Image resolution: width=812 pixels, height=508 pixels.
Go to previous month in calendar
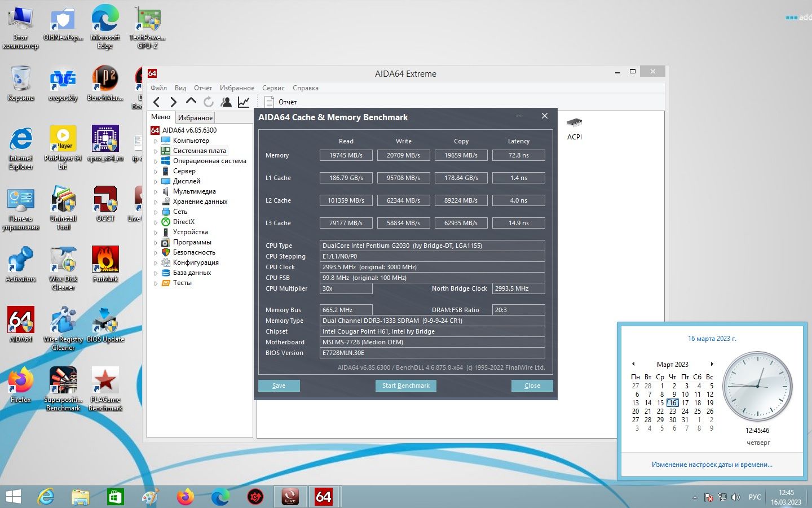[634, 364]
